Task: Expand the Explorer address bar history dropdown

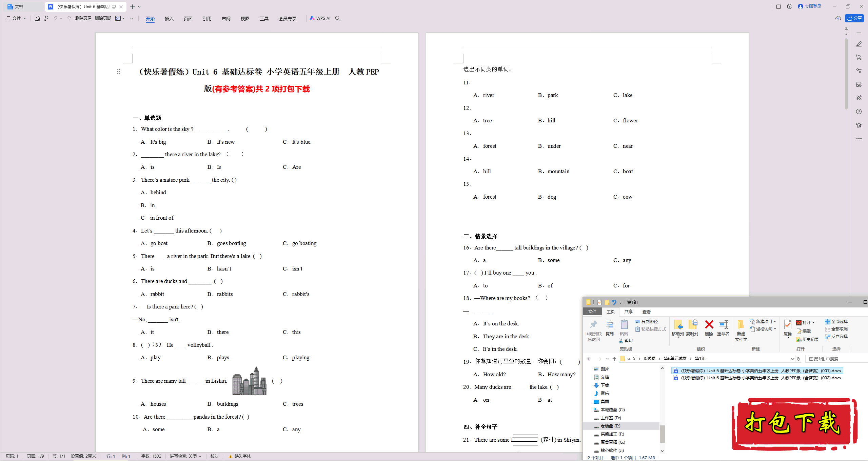Action: pyautogui.click(x=792, y=359)
